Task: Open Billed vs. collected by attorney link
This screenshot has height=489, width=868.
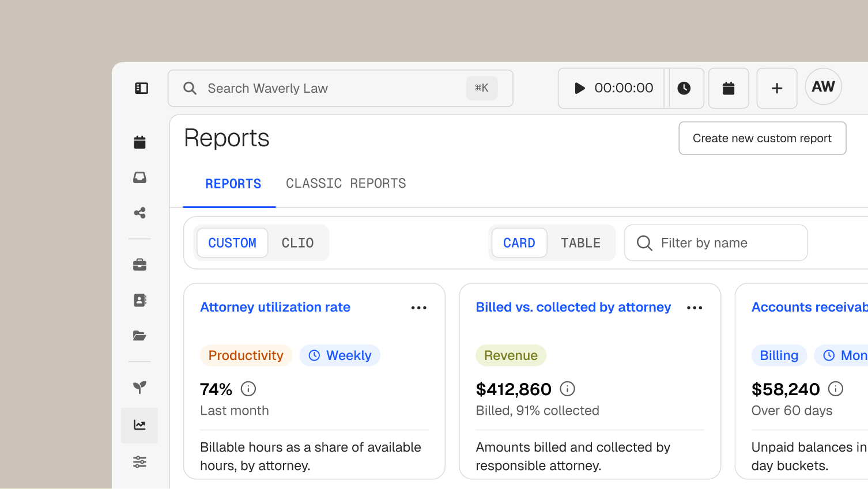Action: 573,307
